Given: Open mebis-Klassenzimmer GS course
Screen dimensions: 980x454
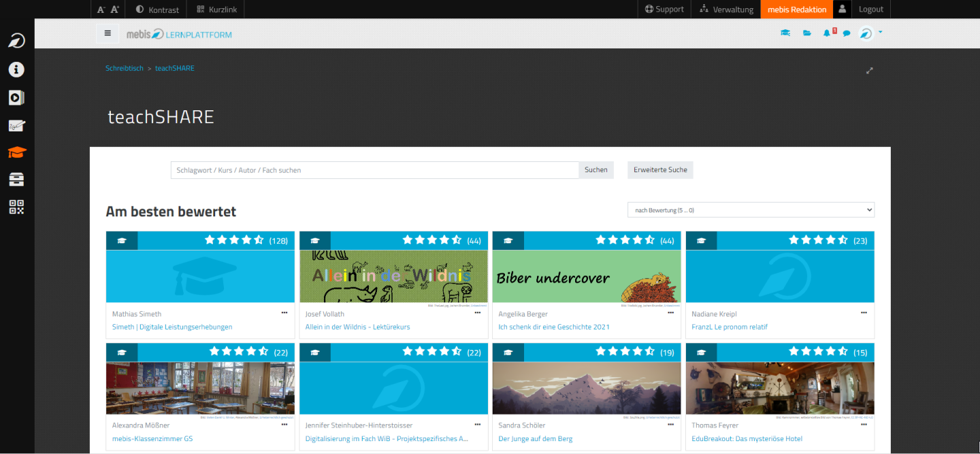Looking at the screenshot, I should [x=152, y=439].
